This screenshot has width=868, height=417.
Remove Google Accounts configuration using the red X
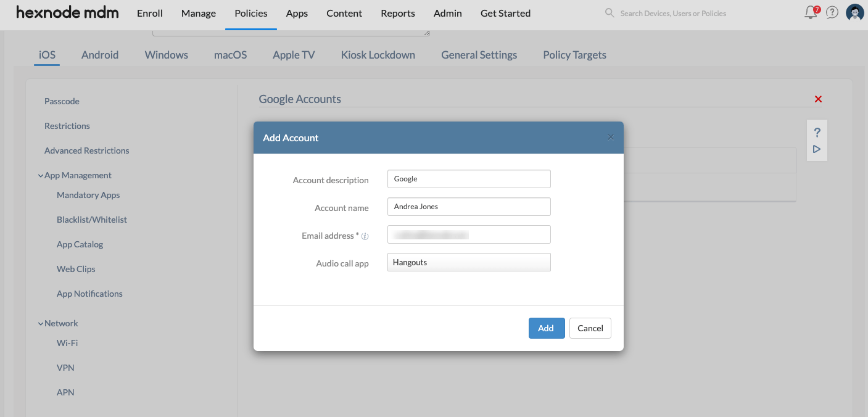click(818, 99)
